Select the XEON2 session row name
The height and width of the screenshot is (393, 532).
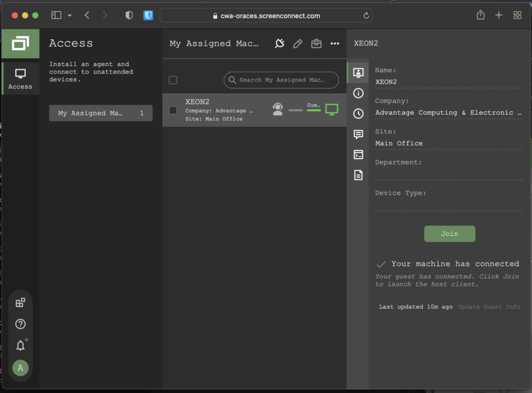(x=197, y=102)
